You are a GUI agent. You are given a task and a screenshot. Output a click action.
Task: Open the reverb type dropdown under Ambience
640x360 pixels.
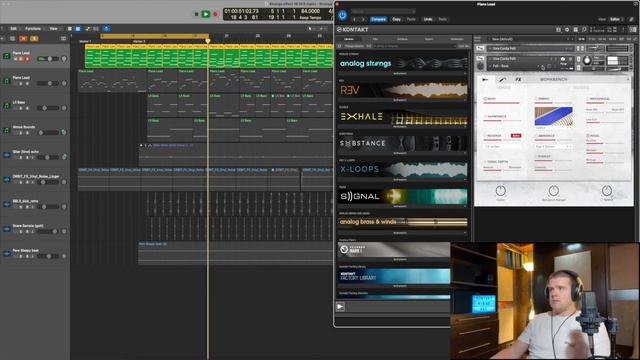tap(553, 146)
